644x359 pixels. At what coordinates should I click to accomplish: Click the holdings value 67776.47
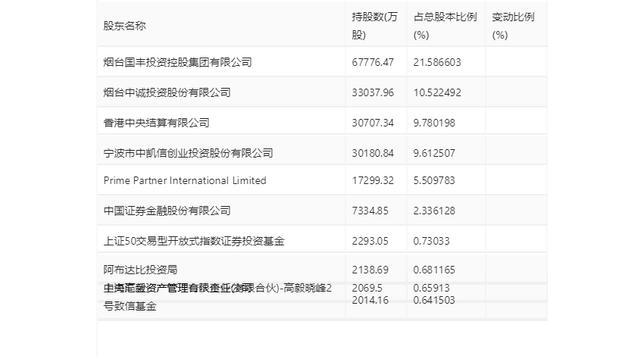tap(374, 62)
